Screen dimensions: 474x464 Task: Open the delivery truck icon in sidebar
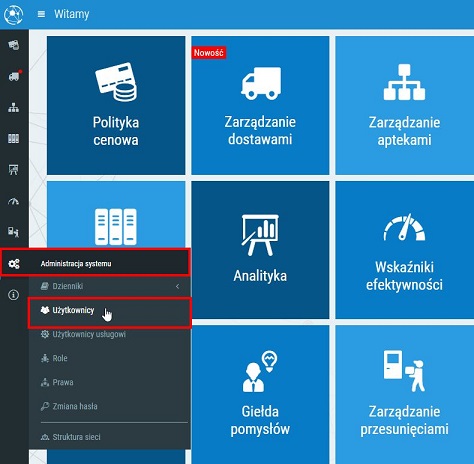click(x=14, y=76)
